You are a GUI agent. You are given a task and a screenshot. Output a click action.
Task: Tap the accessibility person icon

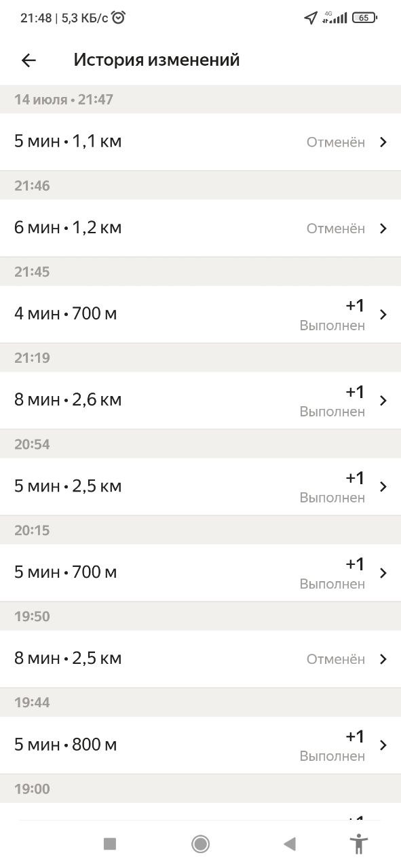pyautogui.click(x=358, y=844)
